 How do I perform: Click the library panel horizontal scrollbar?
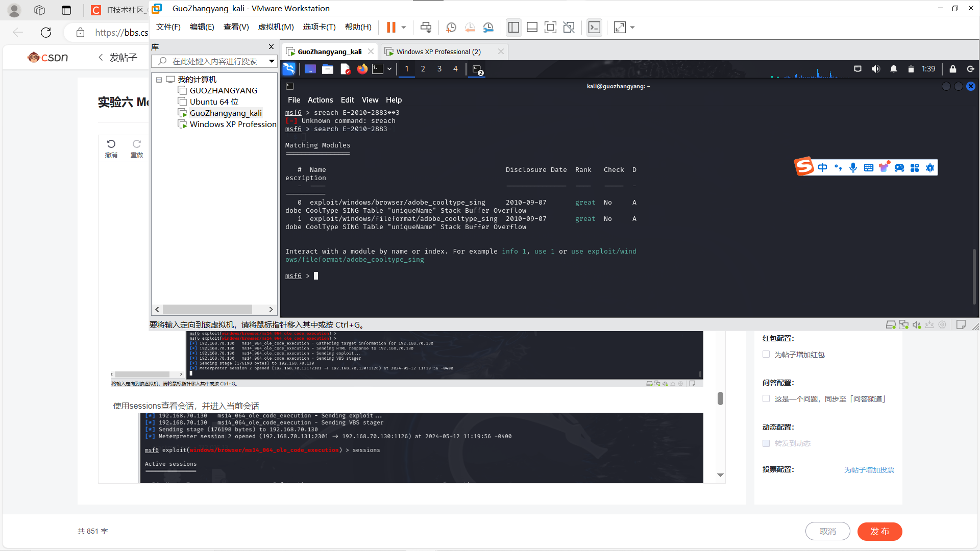[207, 309]
